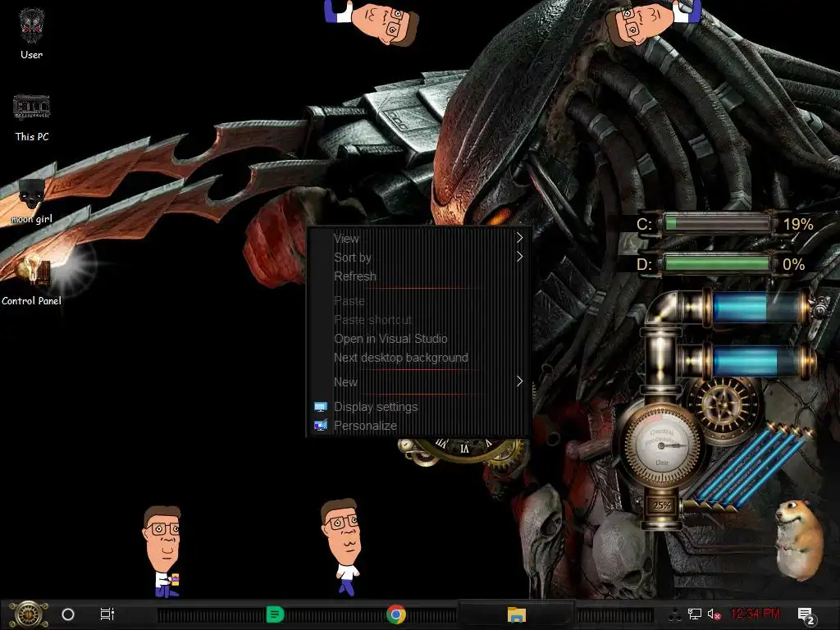Select the moon girl desktop icon
840x630 pixels.
[32, 202]
